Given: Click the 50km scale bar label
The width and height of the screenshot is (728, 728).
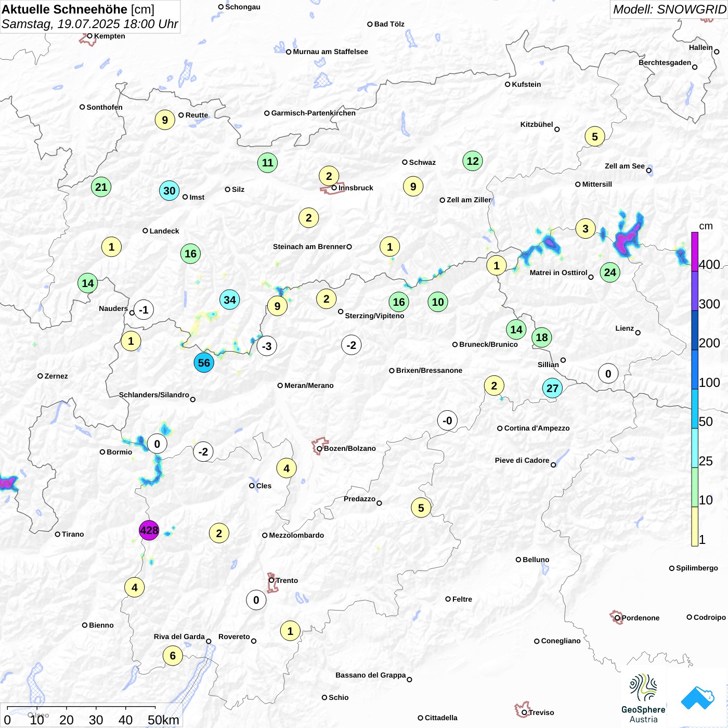Looking at the screenshot, I should [163, 720].
